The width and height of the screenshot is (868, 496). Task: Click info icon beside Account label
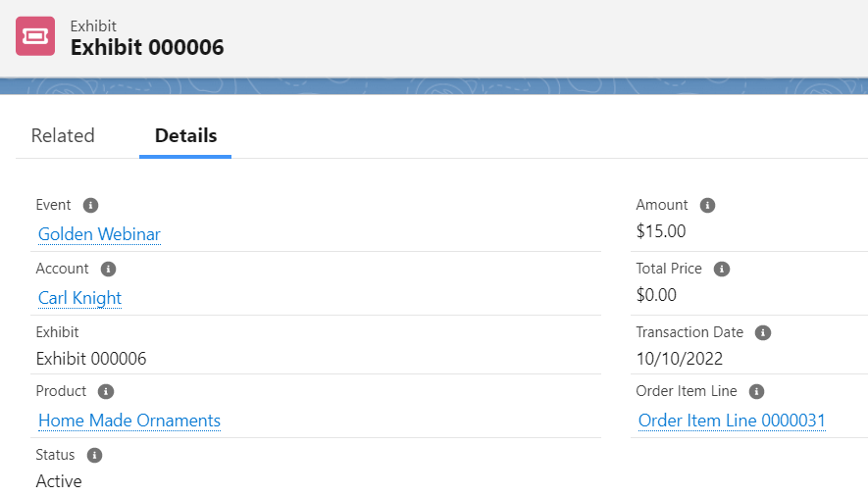[x=108, y=269]
